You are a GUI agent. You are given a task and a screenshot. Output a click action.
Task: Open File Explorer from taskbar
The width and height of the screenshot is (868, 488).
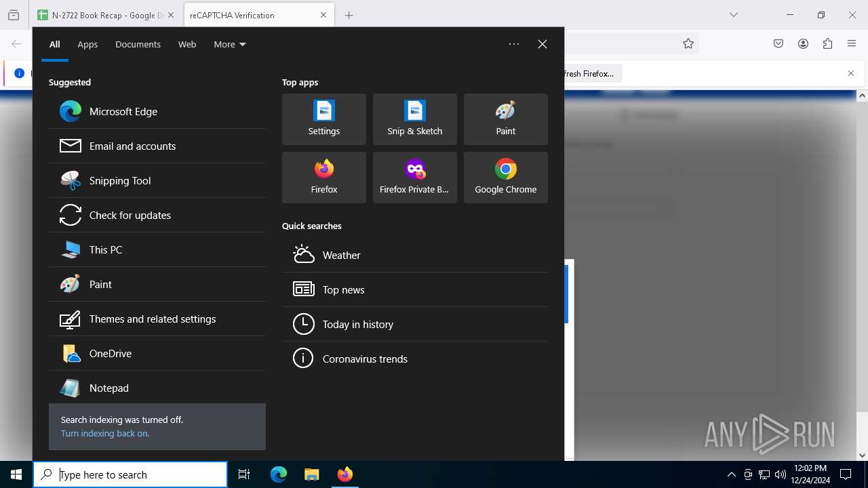coord(311,474)
